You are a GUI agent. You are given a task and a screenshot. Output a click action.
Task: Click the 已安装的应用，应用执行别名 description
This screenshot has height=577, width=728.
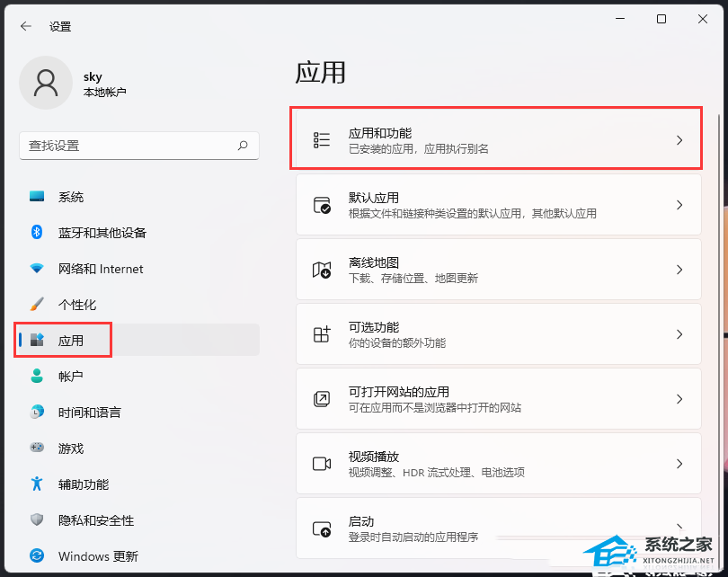418,149
